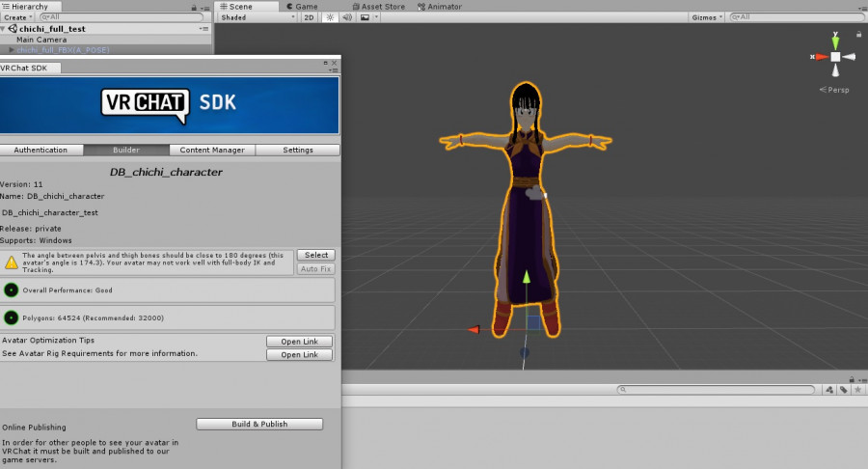The width and height of the screenshot is (868, 469).
Task: Switch to the Game tab
Action: tap(302, 6)
